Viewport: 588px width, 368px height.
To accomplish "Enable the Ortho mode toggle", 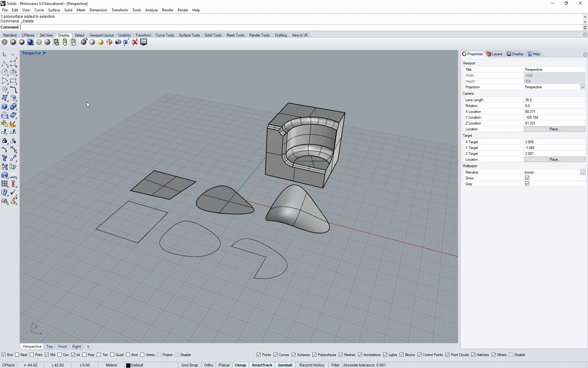I will 208,365.
